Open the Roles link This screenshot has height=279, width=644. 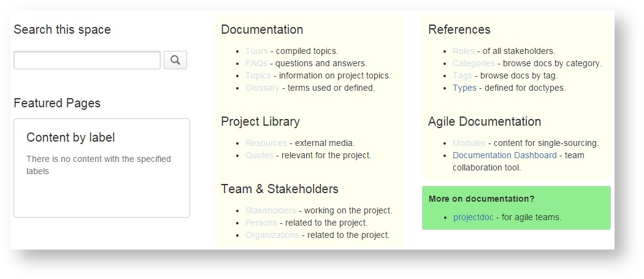point(464,51)
